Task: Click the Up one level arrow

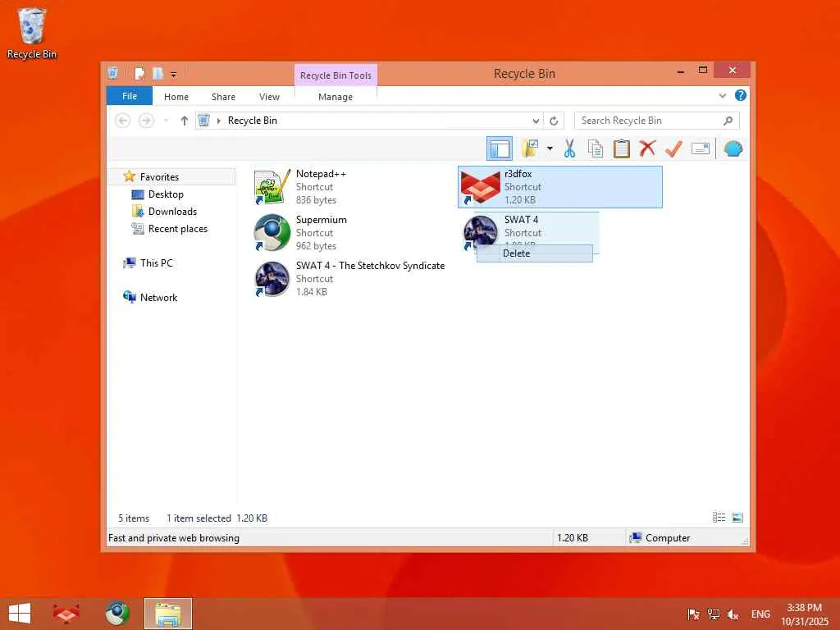Action: pyautogui.click(x=185, y=121)
